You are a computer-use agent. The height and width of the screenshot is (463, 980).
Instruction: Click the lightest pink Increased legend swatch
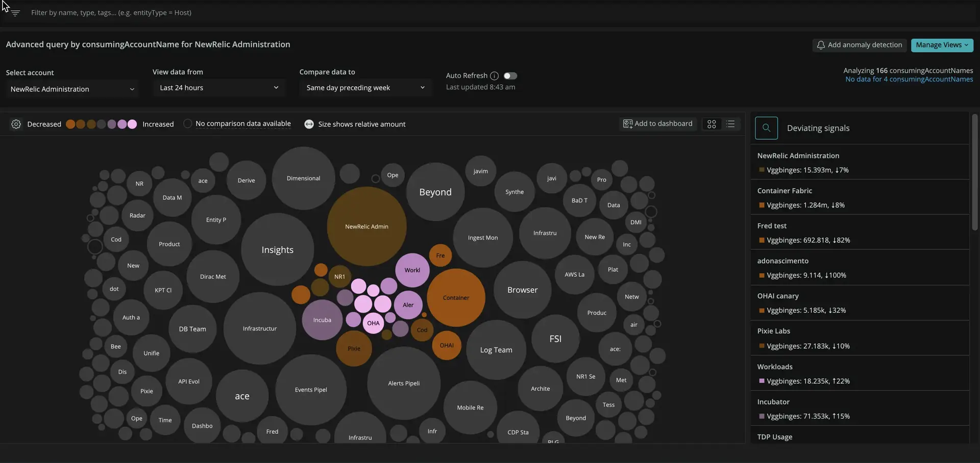click(132, 124)
